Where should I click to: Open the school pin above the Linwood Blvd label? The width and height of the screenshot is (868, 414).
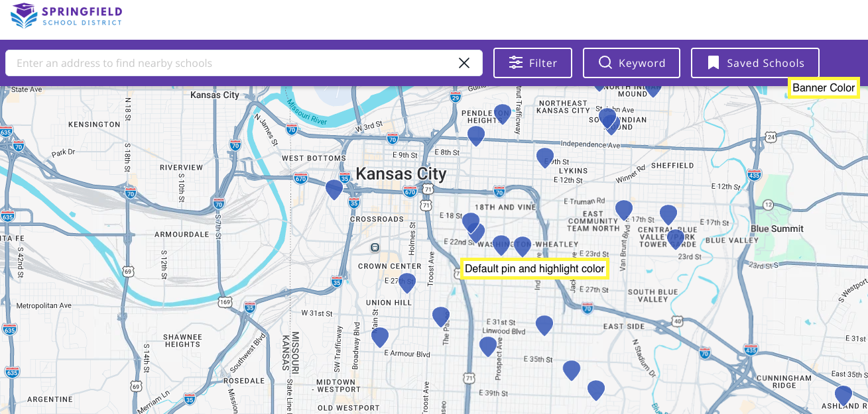[544, 325]
